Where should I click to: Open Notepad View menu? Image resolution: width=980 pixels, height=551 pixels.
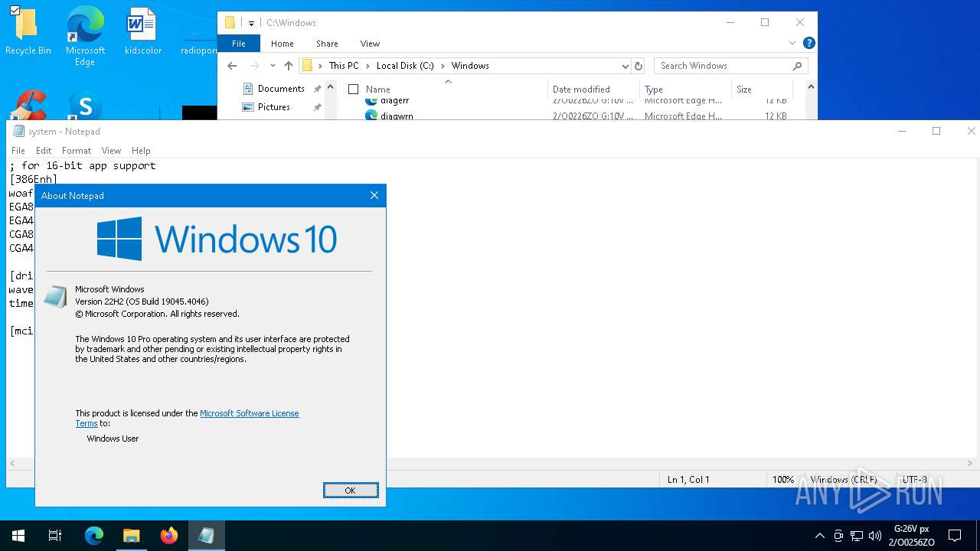111,151
